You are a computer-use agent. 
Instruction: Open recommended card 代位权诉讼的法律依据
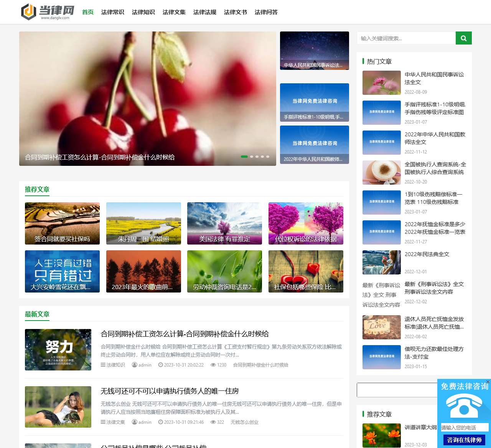(x=306, y=223)
